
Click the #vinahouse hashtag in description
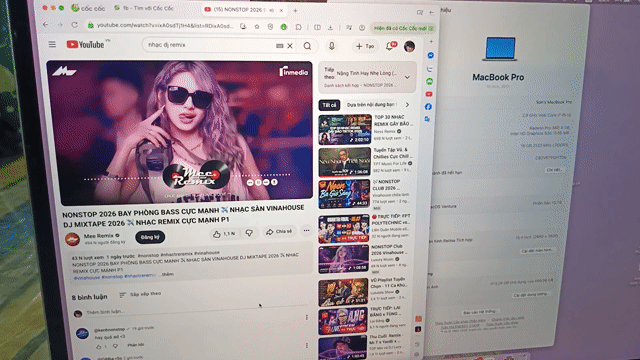point(87,278)
